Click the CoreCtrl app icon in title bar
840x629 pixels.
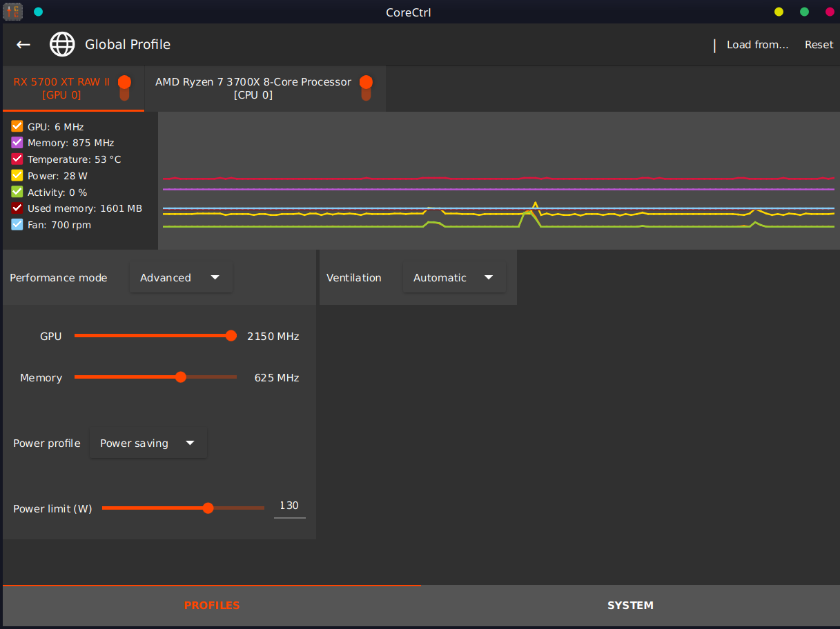point(13,11)
